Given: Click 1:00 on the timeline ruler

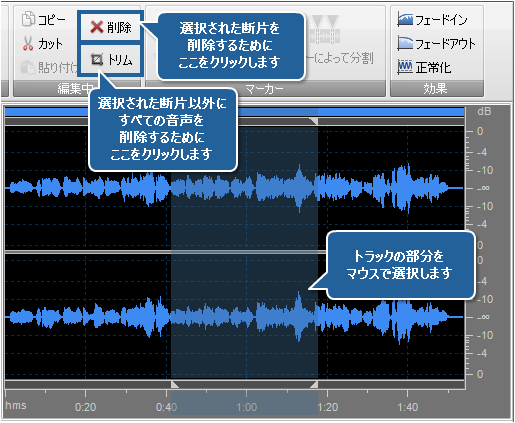Looking at the screenshot, I should [x=247, y=407].
